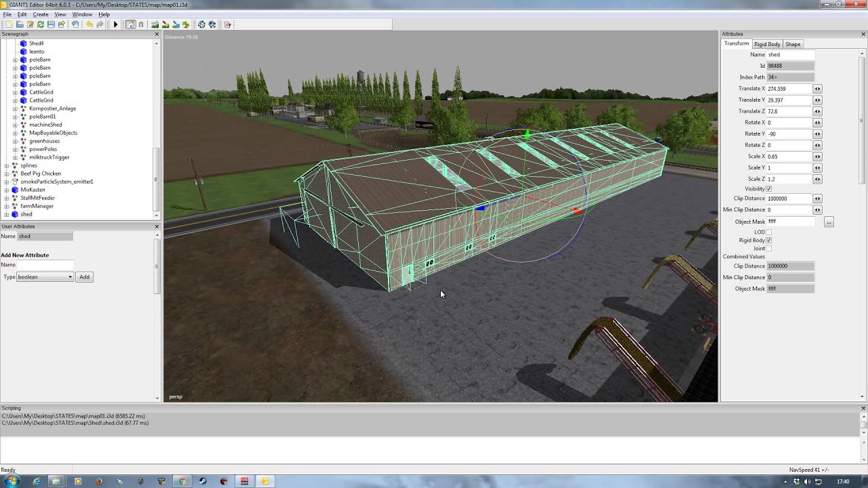Viewport: 868px width, 488px height.
Task: Expand the splines tree node
Action: coord(7,165)
